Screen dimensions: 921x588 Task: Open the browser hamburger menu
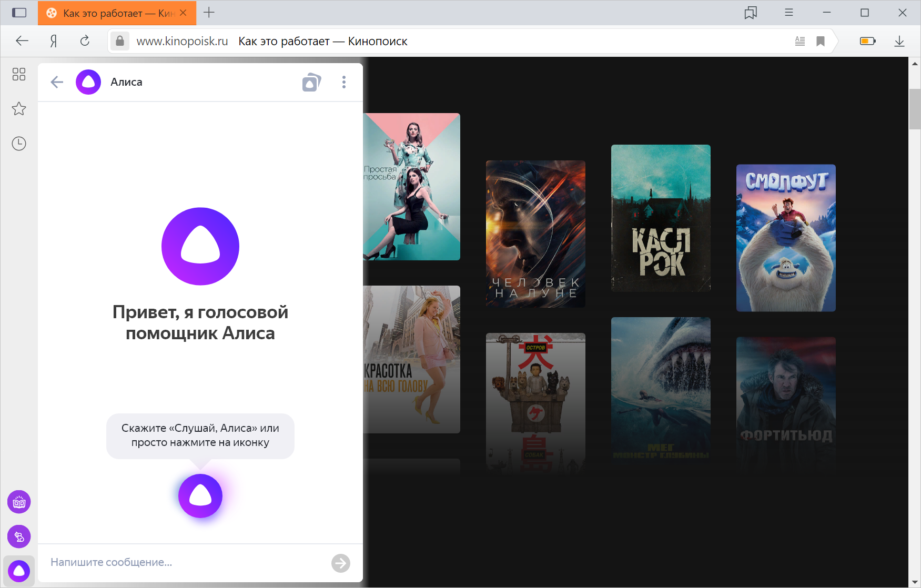pyautogui.click(x=789, y=13)
